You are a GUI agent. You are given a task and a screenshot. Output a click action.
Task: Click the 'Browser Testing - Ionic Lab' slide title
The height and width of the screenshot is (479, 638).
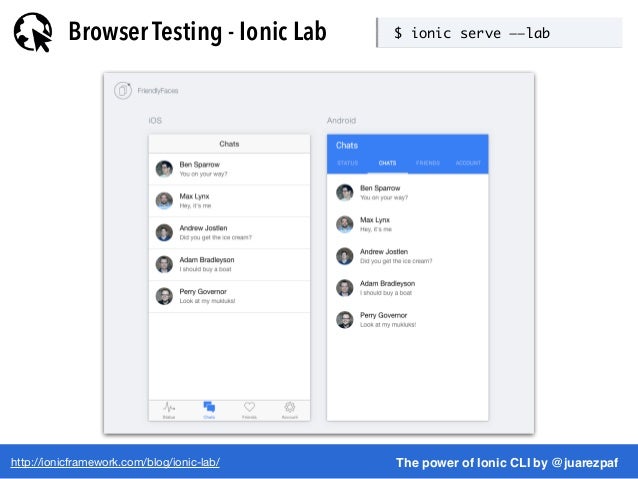(197, 32)
